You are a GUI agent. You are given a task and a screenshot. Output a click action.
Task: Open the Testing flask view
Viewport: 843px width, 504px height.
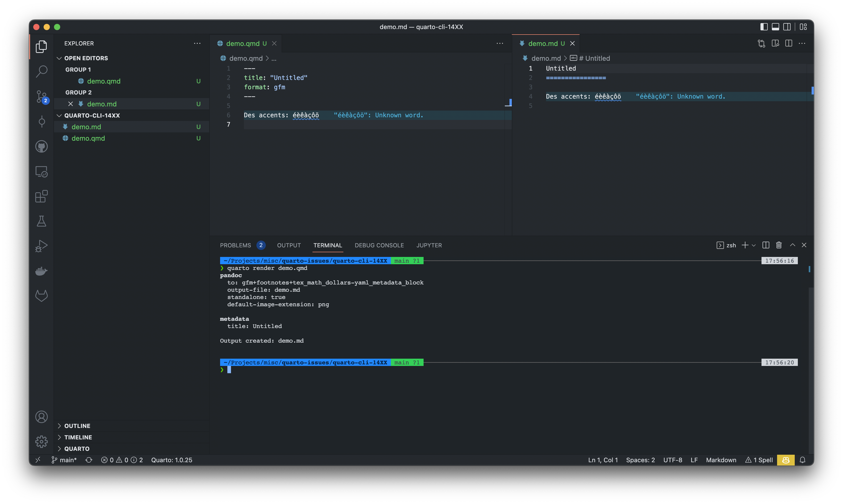[41, 221]
